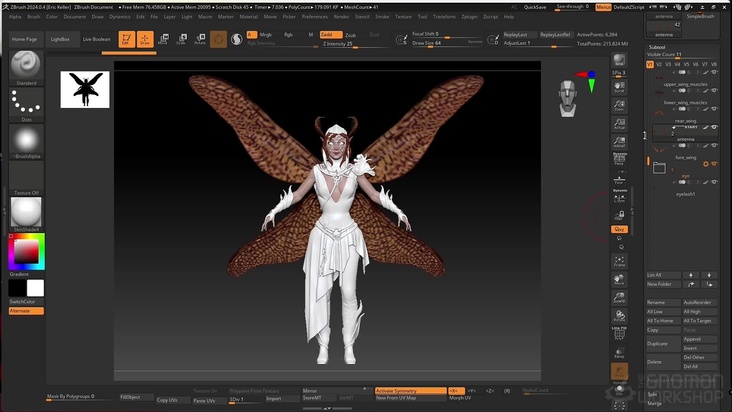Click the Zoom canvas icon
Image resolution: width=732 pixels, height=412 pixels.
(619, 105)
